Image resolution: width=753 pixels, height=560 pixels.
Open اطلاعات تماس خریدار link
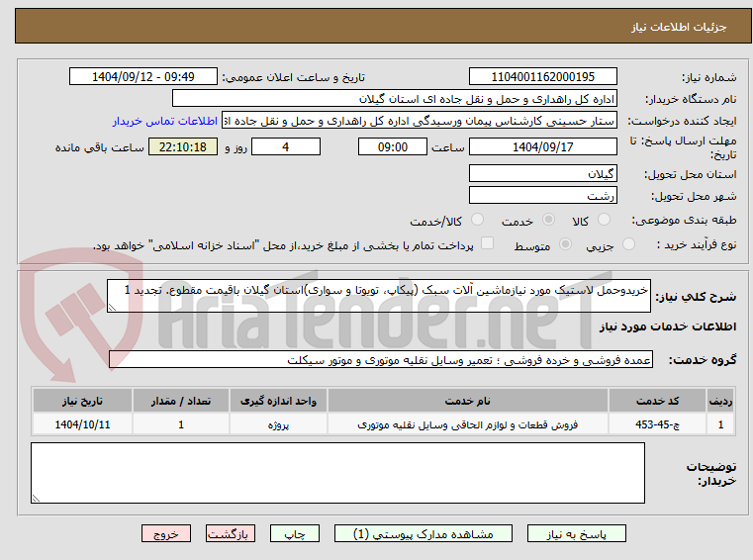[165, 121]
